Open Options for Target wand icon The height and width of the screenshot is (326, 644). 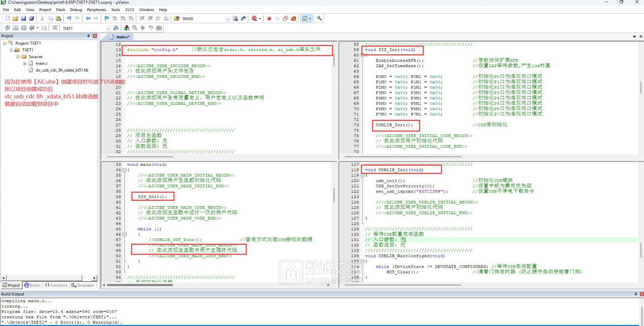pos(116,28)
